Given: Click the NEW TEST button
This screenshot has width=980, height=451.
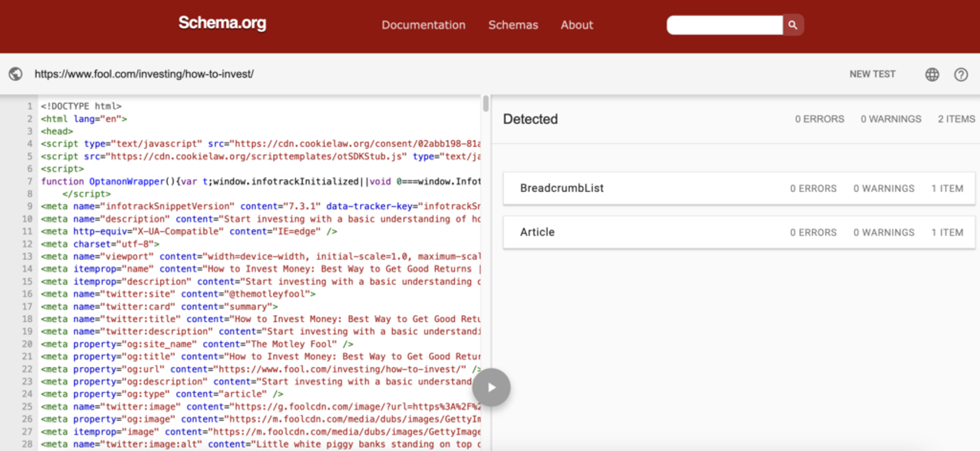Looking at the screenshot, I should point(872,74).
